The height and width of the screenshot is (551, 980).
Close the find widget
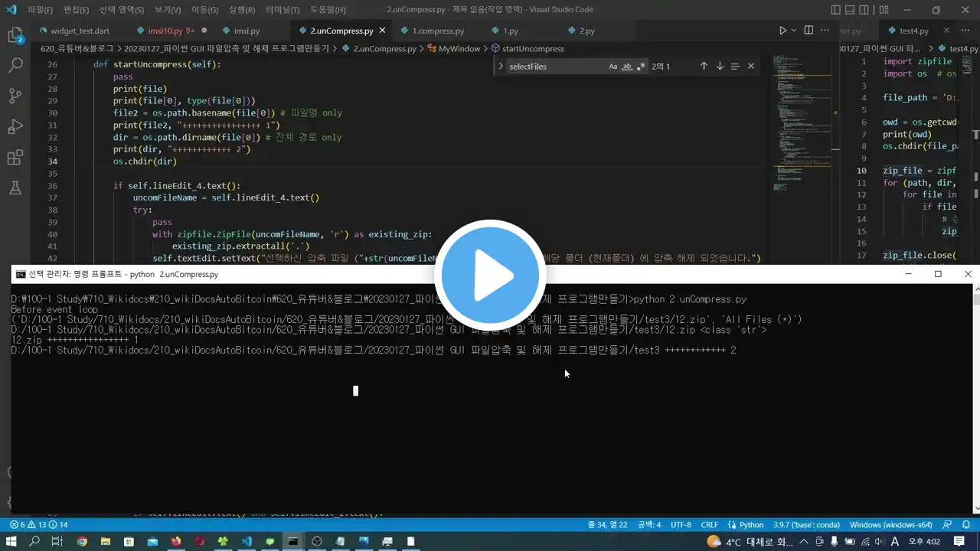(751, 67)
